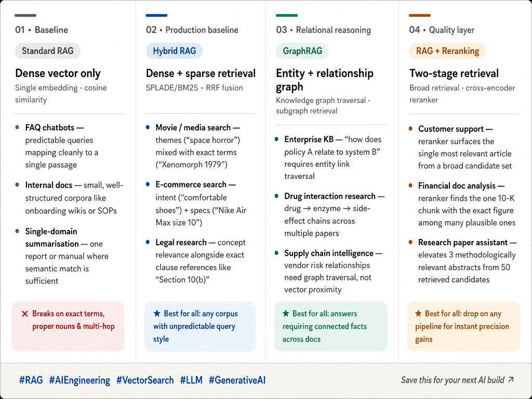This screenshot has height=399, width=532.
Task: Open the #LLM hashtag
Action: pyautogui.click(x=191, y=380)
